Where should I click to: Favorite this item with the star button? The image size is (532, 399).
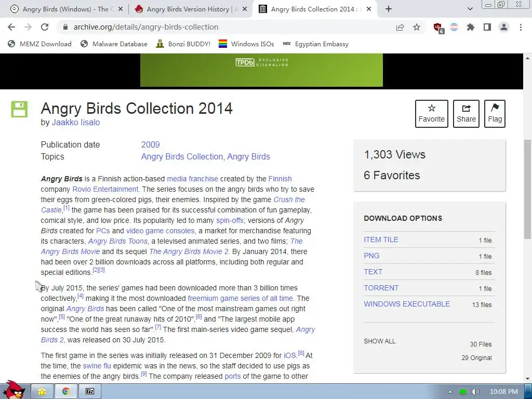(432, 114)
